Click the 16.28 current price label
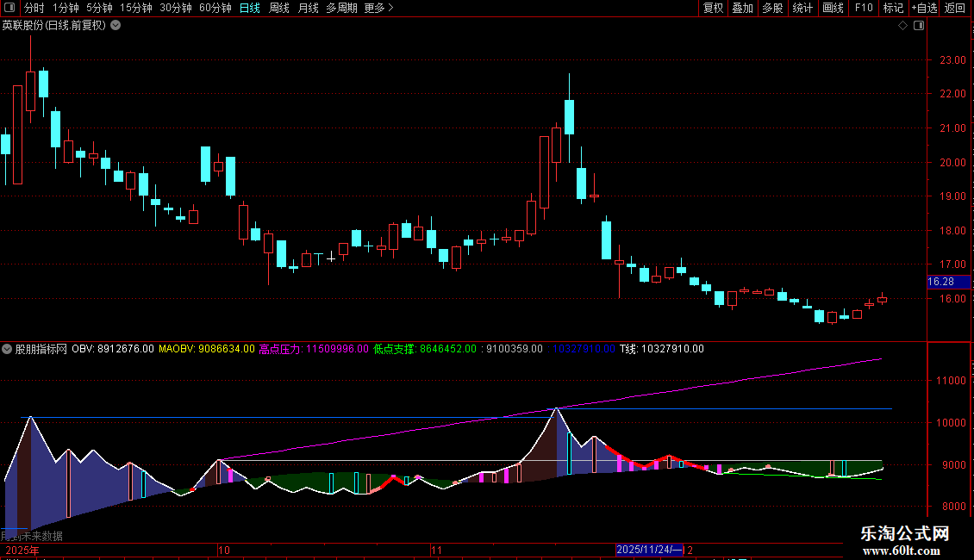 pos(940,282)
